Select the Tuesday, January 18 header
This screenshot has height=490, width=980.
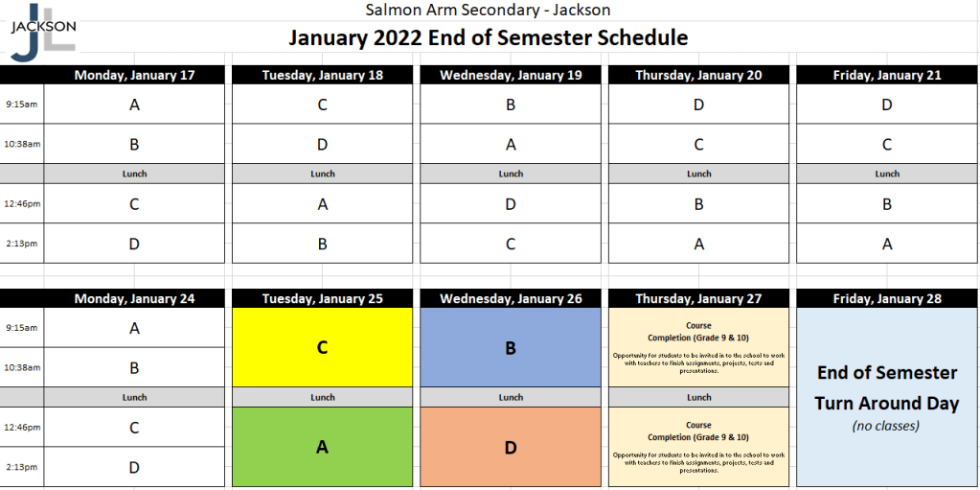[x=322, y=76]
